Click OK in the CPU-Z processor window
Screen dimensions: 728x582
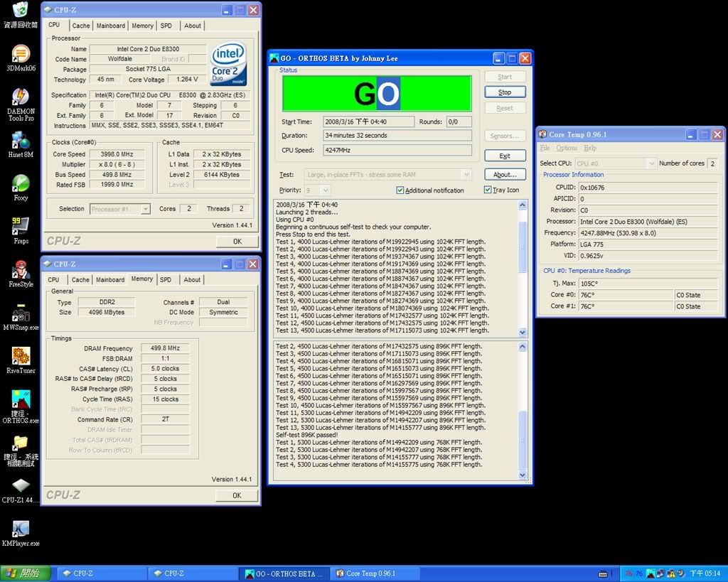237,242
